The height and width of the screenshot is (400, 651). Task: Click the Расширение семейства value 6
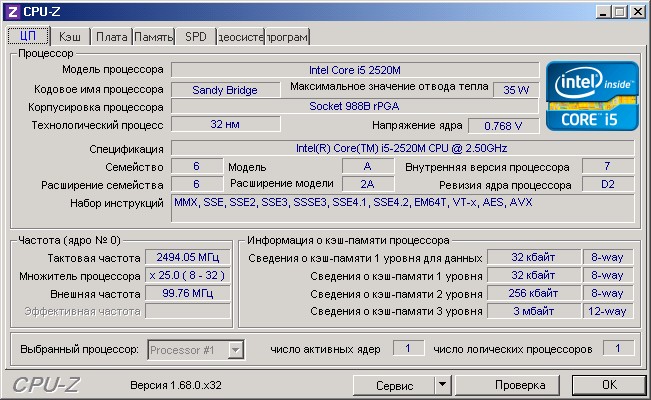pyautogui.click(x=197, y=184)
